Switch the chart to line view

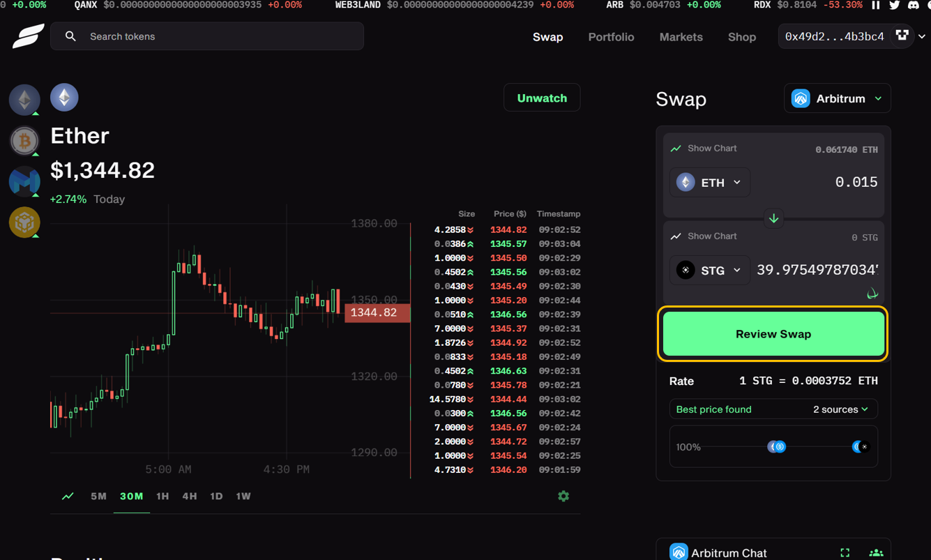click(x=68, y=497)
